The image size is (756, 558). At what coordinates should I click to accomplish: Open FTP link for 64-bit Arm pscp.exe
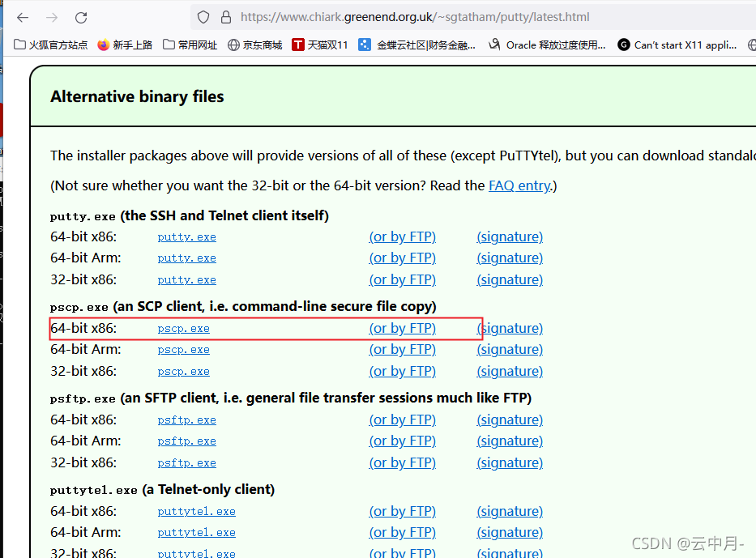click(x=403, y=349)
